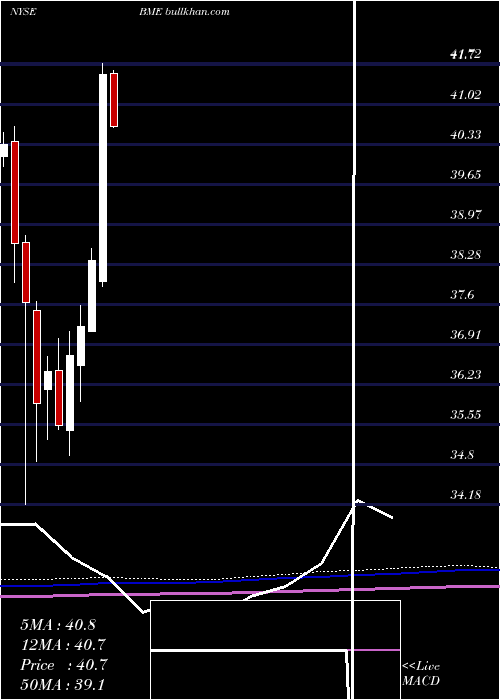
Task: Click the 50MA : 39.1 reading
Action: tap(63, 684)
